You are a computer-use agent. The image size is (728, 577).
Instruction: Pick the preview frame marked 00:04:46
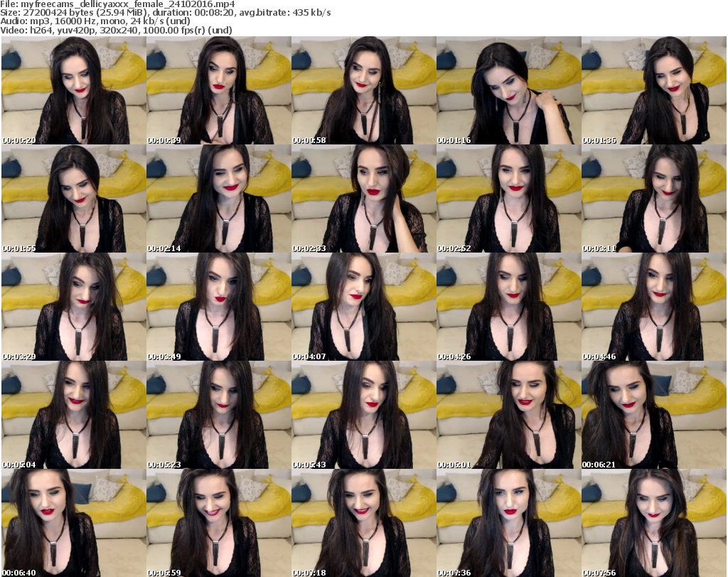[654, 307]
